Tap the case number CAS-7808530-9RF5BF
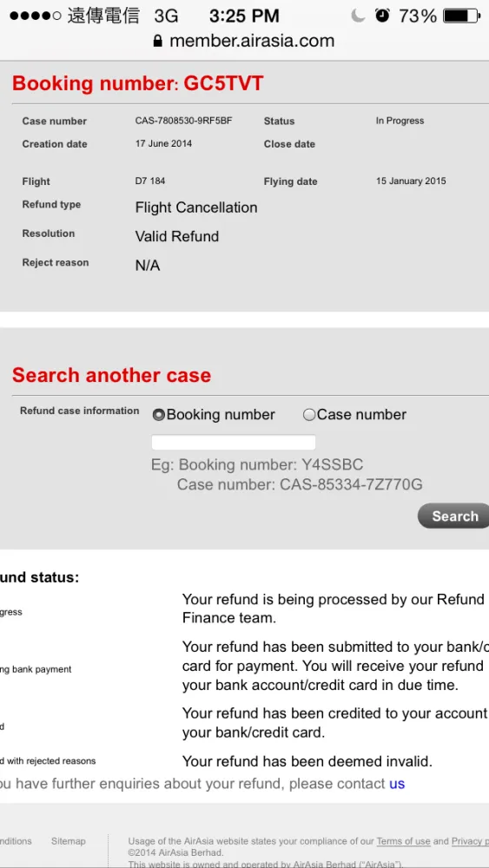Screen dimensions: 489x868 (x=183, y=120)
